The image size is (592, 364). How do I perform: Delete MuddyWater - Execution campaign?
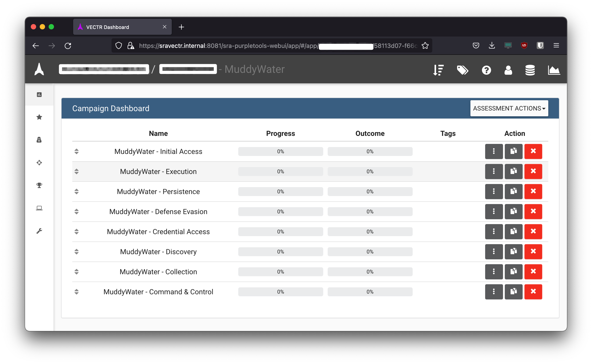(533, 171)
